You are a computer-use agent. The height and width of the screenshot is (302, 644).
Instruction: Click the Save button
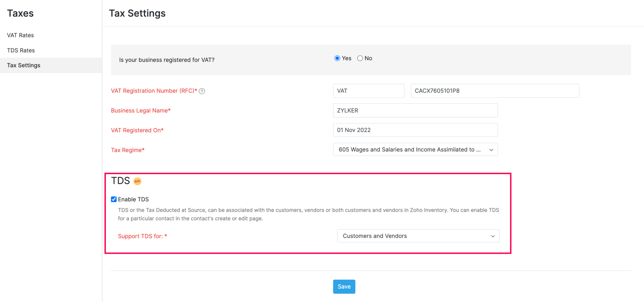pyautogui.click(x=344, y=286)
